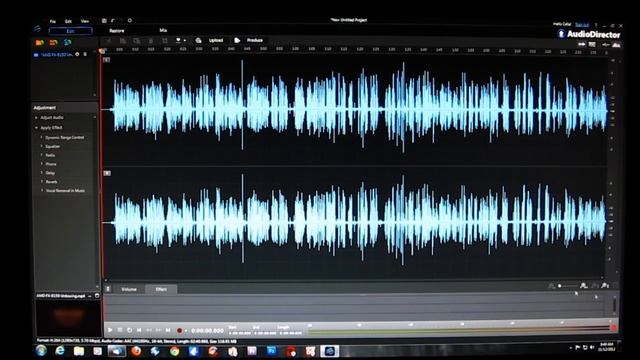Click the paste toolbar icon

pyautogui.click(x=137, y=40)
